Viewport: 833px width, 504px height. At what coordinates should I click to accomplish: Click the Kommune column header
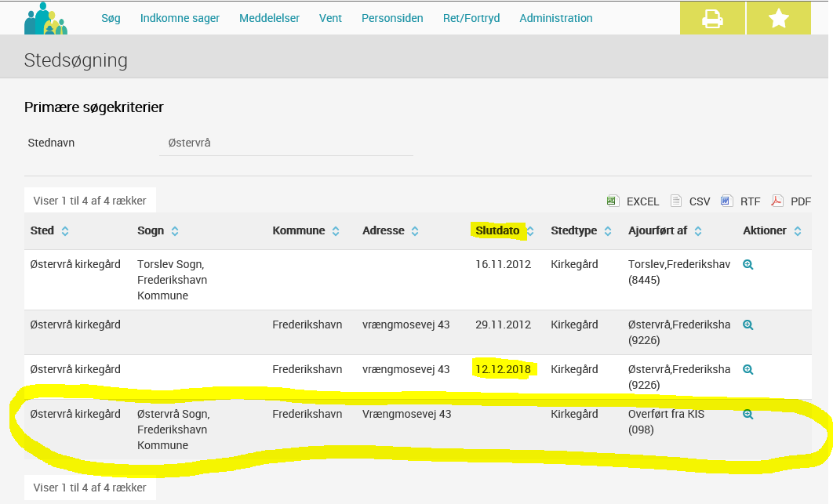coord(299,230)
